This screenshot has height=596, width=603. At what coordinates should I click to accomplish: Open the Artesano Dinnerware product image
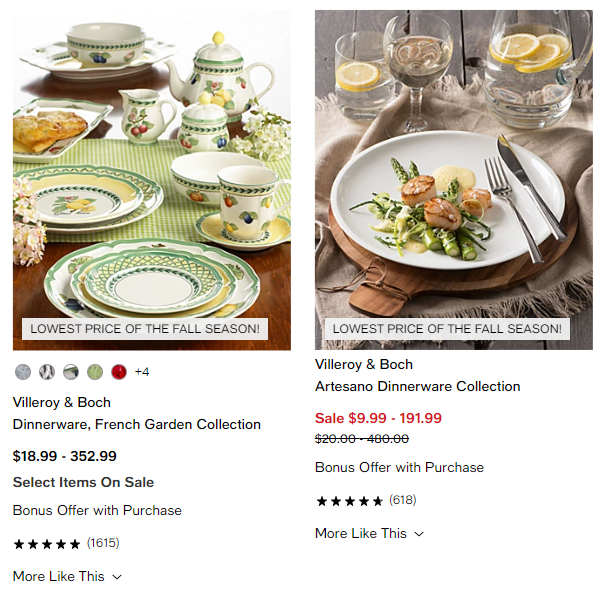[x=454, y=180]
